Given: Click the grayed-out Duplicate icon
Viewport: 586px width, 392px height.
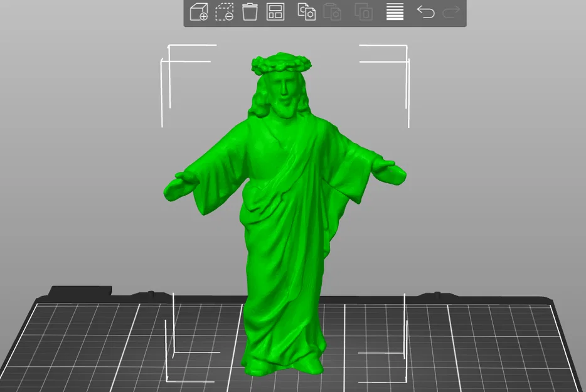Looking at the screenshot, I should click(x=363, y=11).
